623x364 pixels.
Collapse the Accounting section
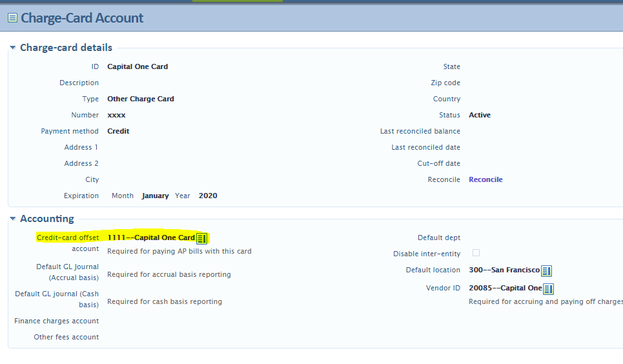tap(13, 219)
